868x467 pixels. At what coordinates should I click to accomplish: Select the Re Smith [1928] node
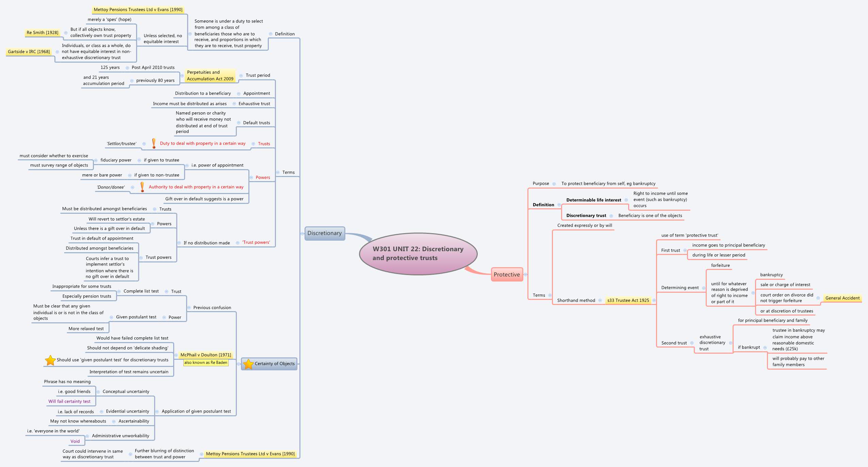click(43, 33)
